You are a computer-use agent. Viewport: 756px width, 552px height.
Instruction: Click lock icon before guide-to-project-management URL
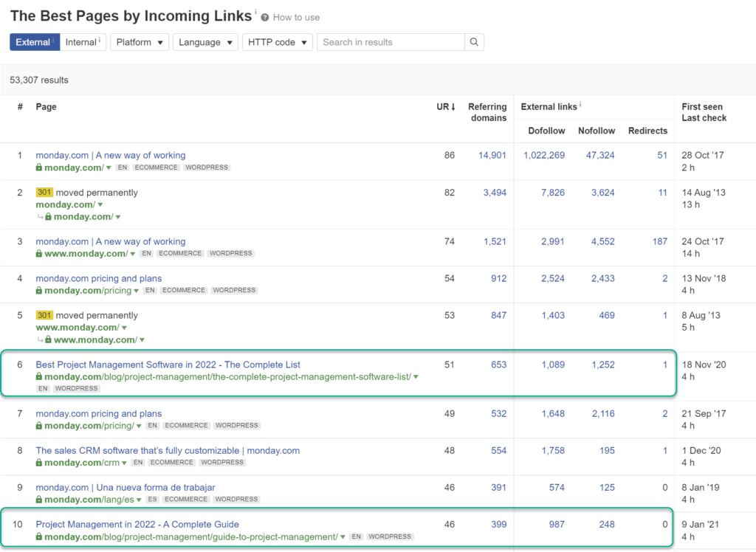tap(39, 537)
